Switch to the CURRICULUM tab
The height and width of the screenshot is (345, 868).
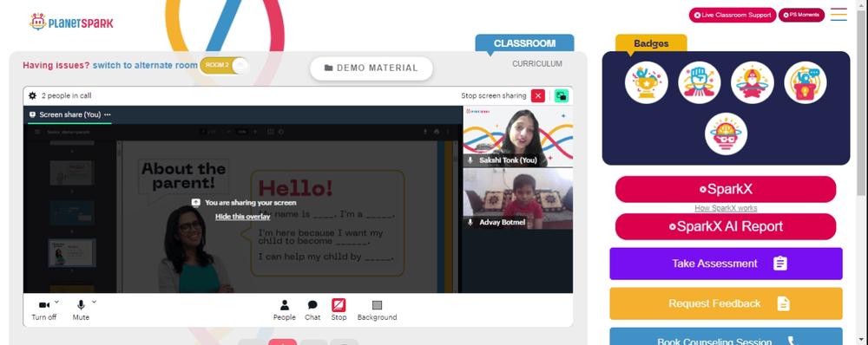point(537,63)
